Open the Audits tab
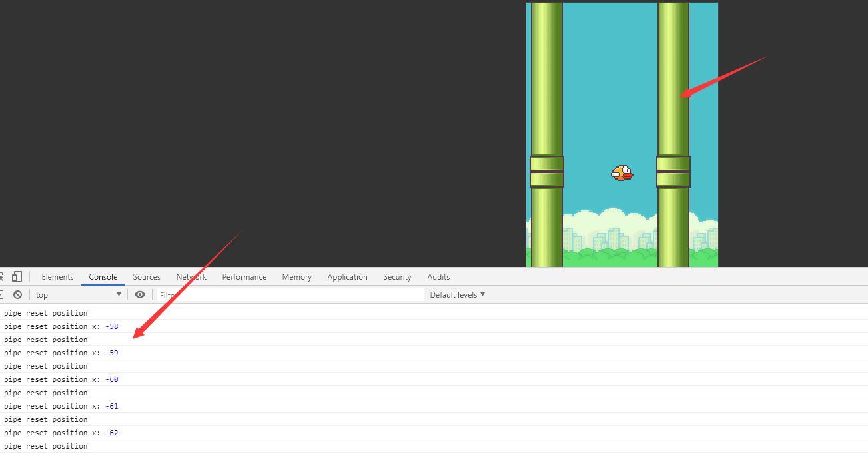 coord(438,277)
